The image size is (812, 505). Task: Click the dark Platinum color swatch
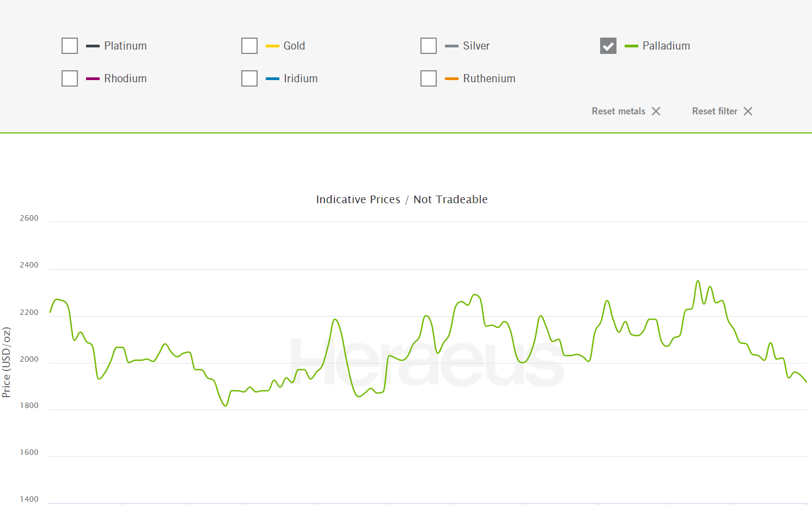tap(93, 46)
